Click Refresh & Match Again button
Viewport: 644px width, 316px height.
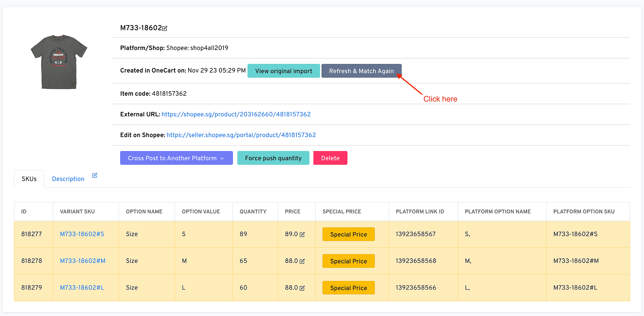point(361,71)
